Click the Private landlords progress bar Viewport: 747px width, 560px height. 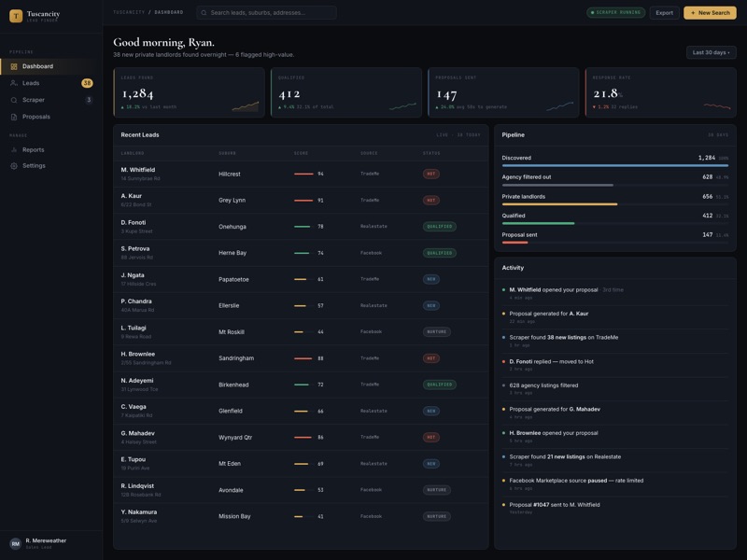615,204
